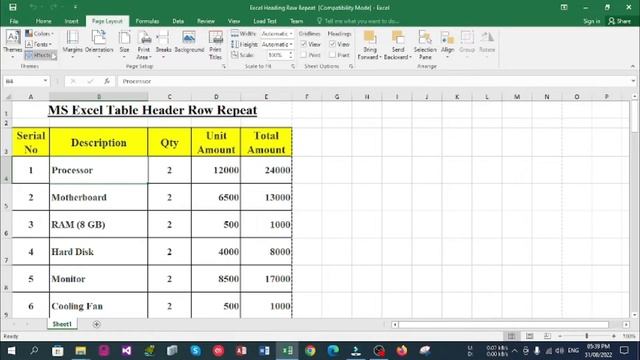Click the Group objects icon
The height and width of the screenshot is (360, 640).
click(x=467, y=44)
